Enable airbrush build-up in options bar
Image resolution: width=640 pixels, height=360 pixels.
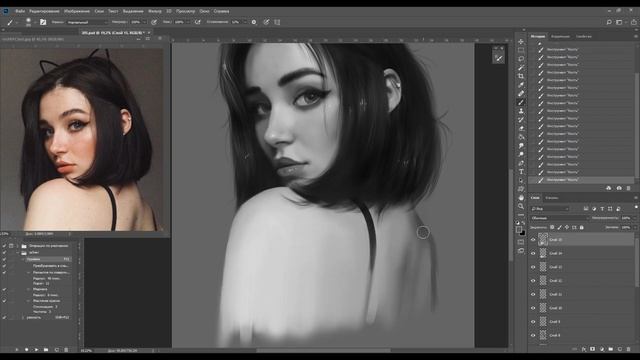tap(198, 22)
